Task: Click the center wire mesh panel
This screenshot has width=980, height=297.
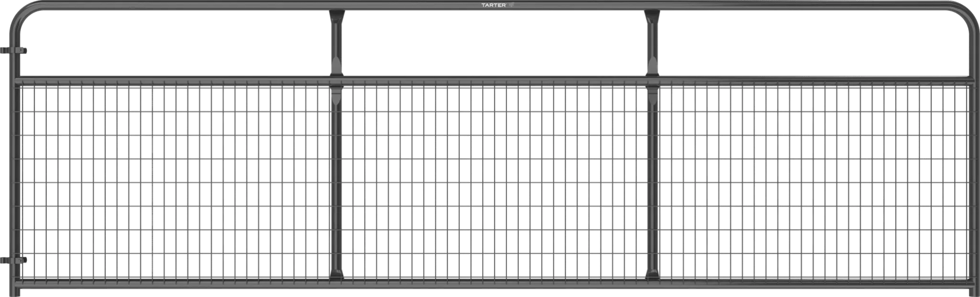Action: 493,144
